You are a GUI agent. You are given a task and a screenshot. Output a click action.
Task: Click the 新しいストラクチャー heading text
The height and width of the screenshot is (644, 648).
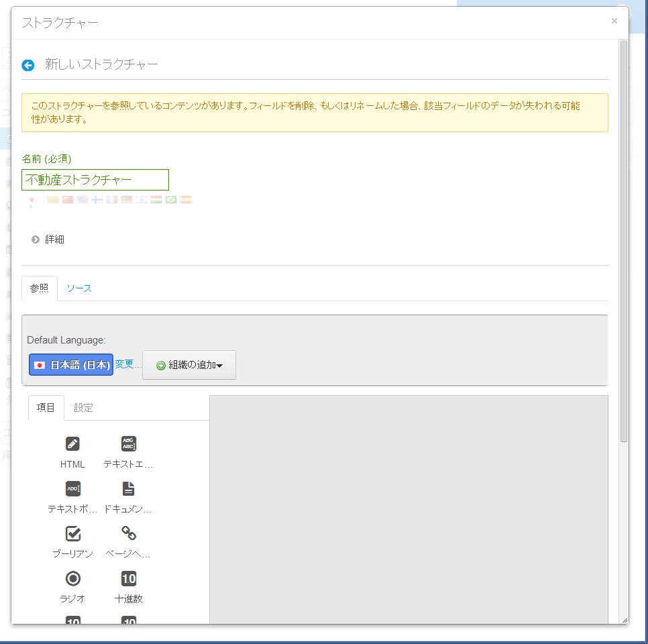(102, 64)
